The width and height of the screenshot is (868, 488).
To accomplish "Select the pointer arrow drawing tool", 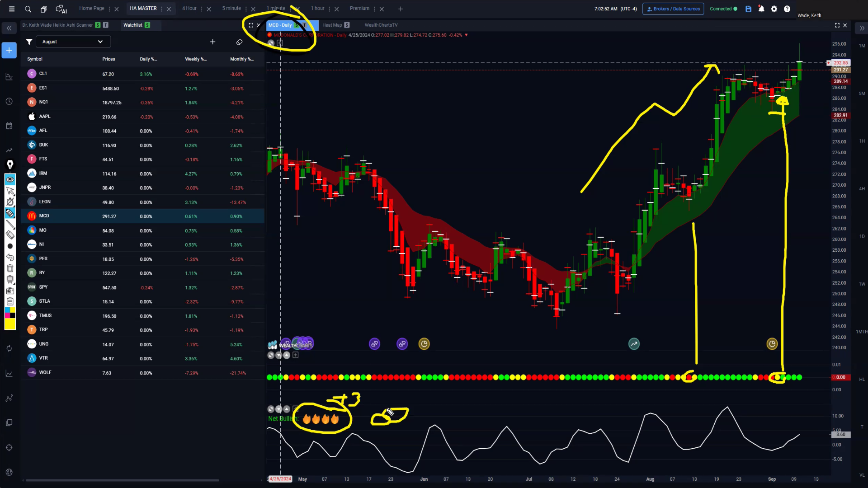I will (x=10, y=191).
